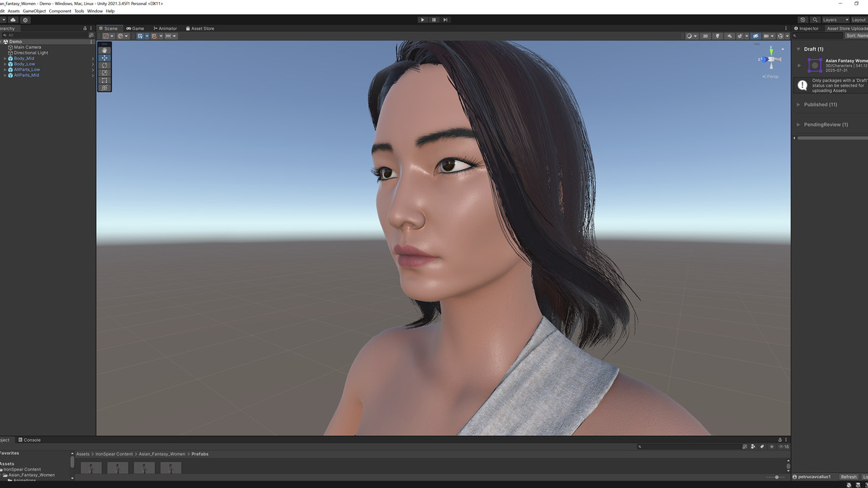This screenshot has height=488, width=868.
Task: Open Scene camera settings
Action: (767, 36)
